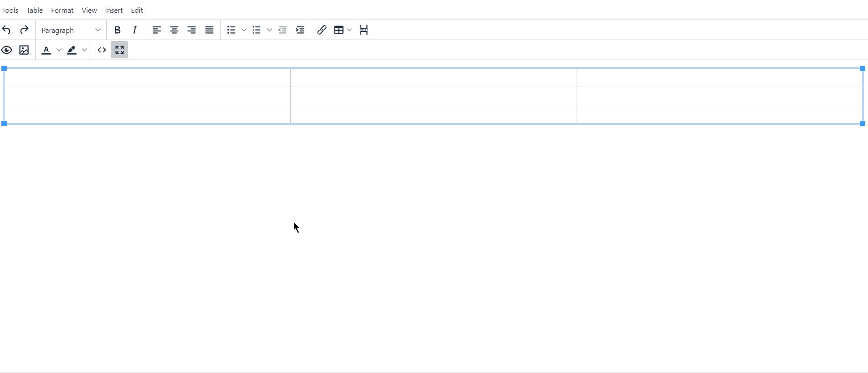Open the Format menu
Viewport: 868px width, 373px height.
coord(62,10)
